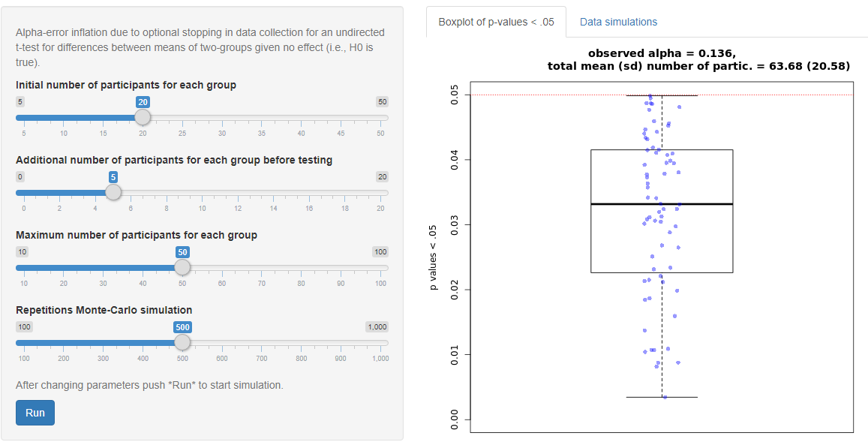The height and width of the screenshot is (448, 868).
Task: Click the 1,000 maximum badge of repetitions slider
Action: [377, 327]
